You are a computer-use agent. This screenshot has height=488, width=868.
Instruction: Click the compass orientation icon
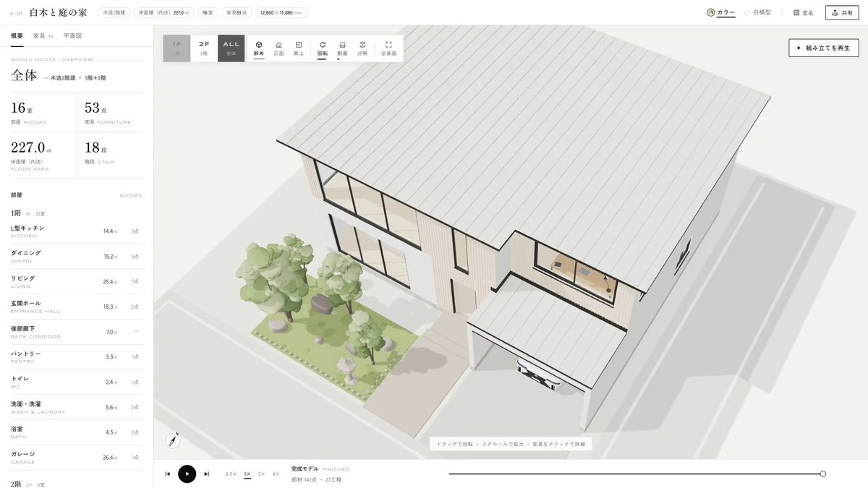coord(173,440)
